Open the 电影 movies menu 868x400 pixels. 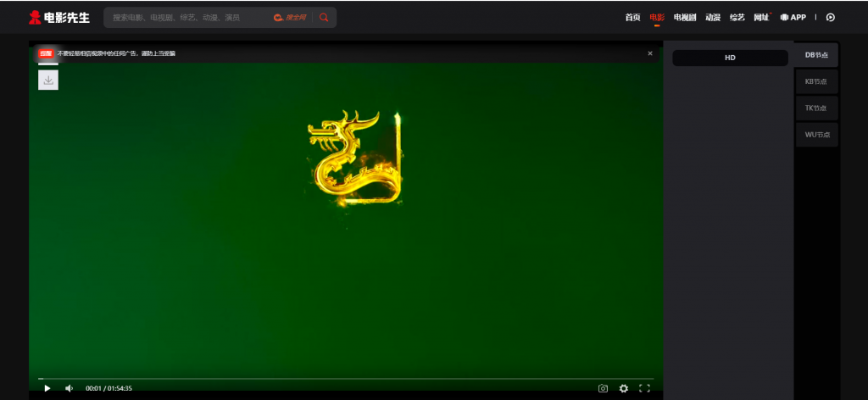[657, 18]
